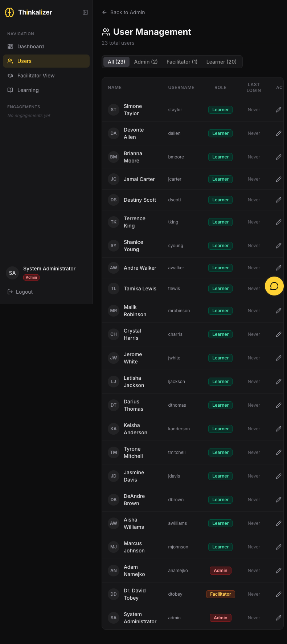The width and height of the screenshot is (287, 644).
Task: Select the All (23) tab
Action: coord(116,62)
